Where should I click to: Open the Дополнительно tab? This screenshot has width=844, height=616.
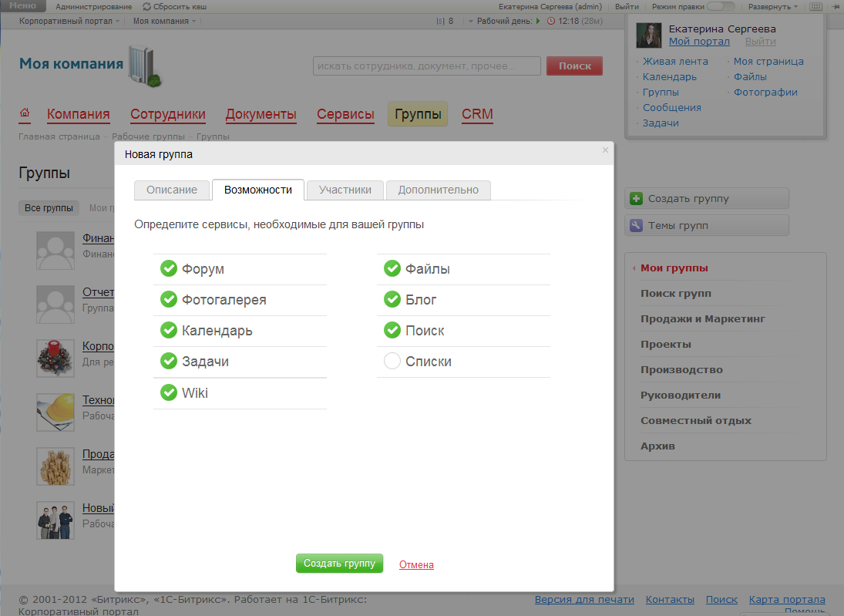[438, 190]
